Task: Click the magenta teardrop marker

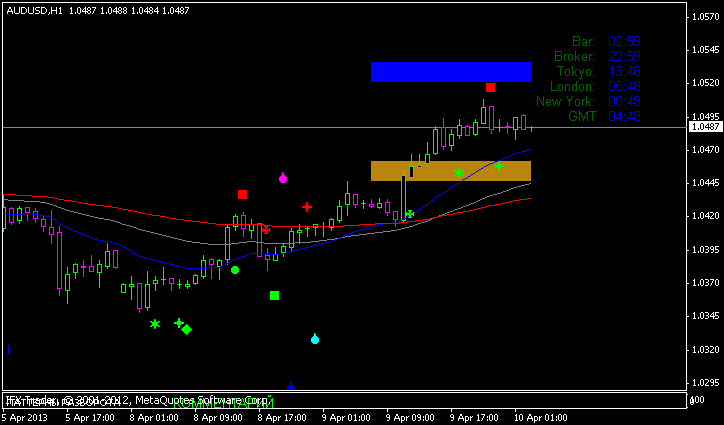Action: tap(283, 178)
